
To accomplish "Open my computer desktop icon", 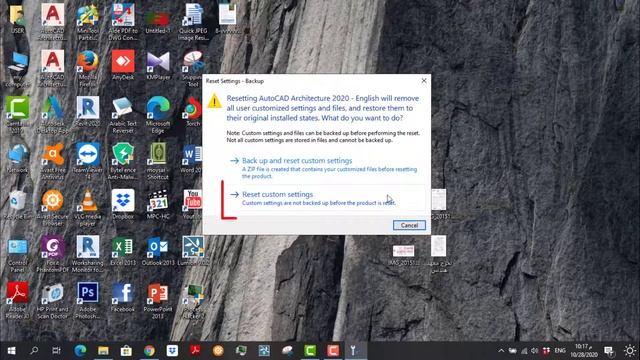I will click(x=17, y=69).
